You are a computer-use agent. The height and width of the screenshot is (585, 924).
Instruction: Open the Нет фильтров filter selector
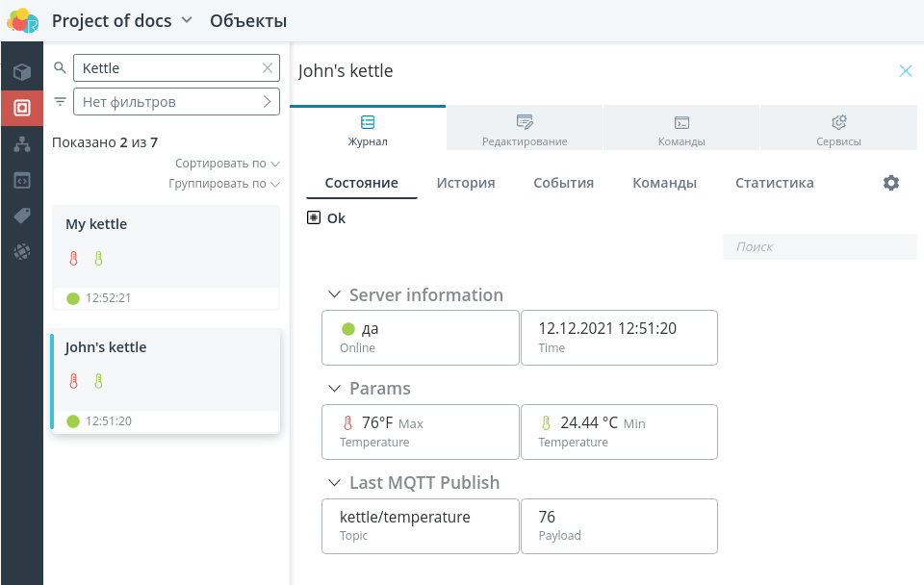pos(176,101)
